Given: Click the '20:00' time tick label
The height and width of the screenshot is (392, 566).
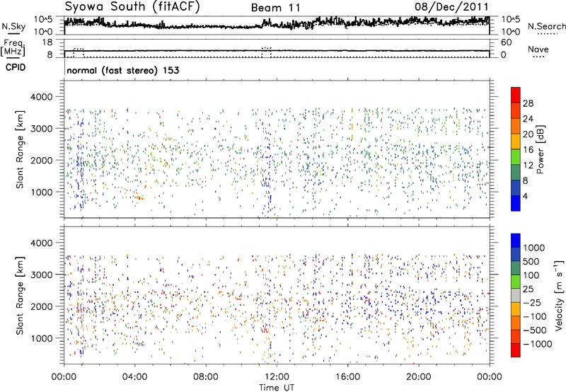Looking at the screenshot, I should [x=419, y=377].
